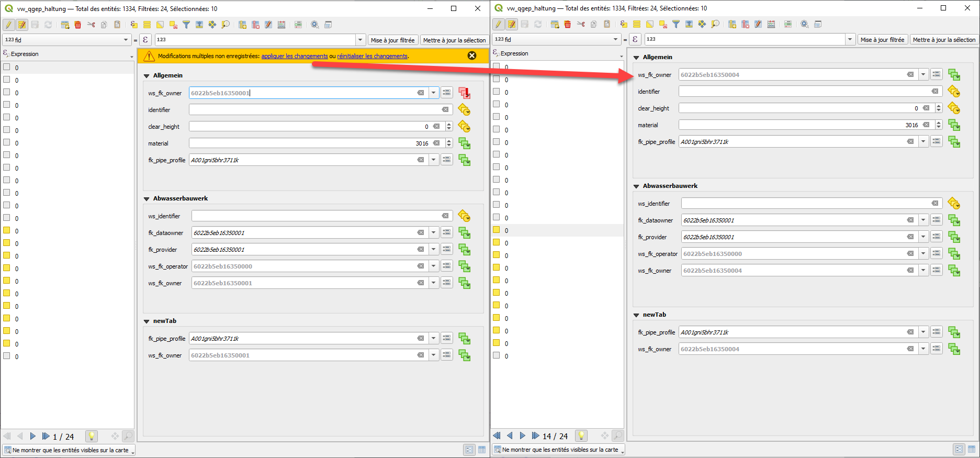Go to next feature in left window

coord(33,436)
